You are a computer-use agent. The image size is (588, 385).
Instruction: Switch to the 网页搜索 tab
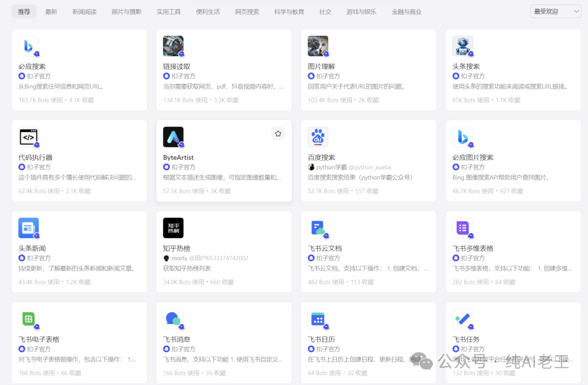coord(247,11)
